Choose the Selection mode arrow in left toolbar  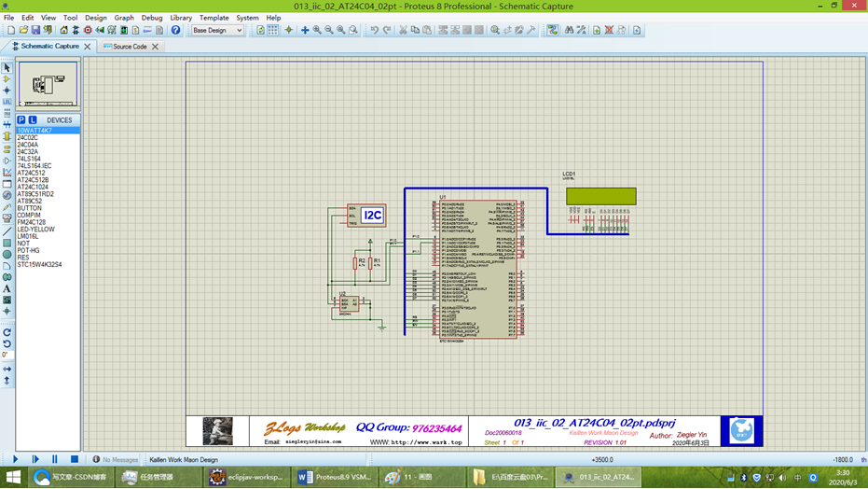[x=7, y=67]
